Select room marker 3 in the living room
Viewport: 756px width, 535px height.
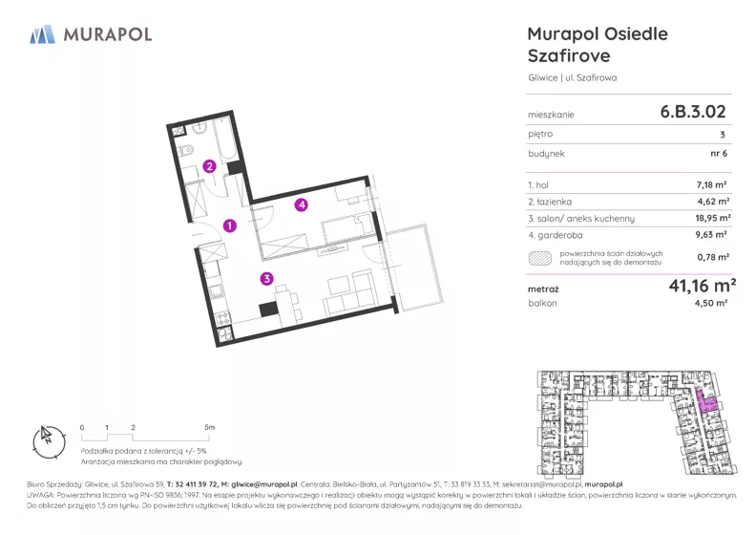click(x=266, y=278)
